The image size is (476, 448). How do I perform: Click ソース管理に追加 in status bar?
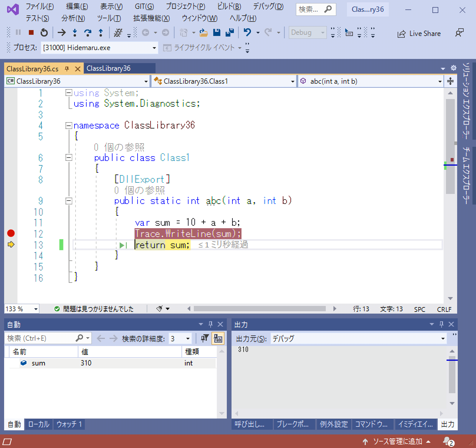pyautogui.click(x=397, y=441)
